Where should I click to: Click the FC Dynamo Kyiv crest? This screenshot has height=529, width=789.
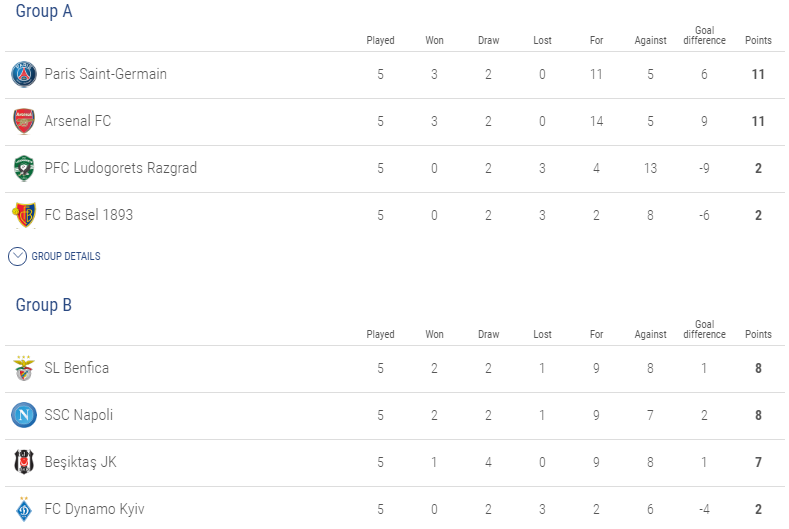[x=24, y=509]
